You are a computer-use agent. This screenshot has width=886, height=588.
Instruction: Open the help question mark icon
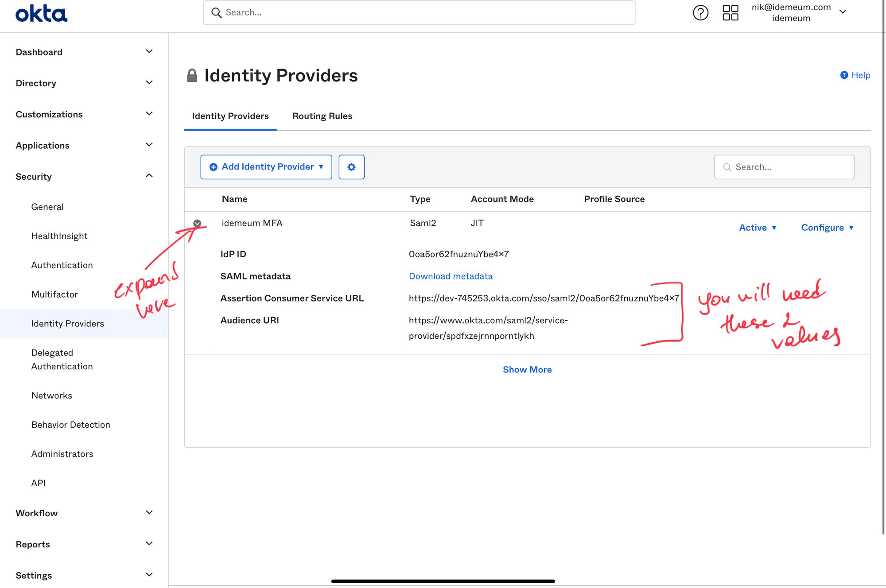(x=700, y=12)
